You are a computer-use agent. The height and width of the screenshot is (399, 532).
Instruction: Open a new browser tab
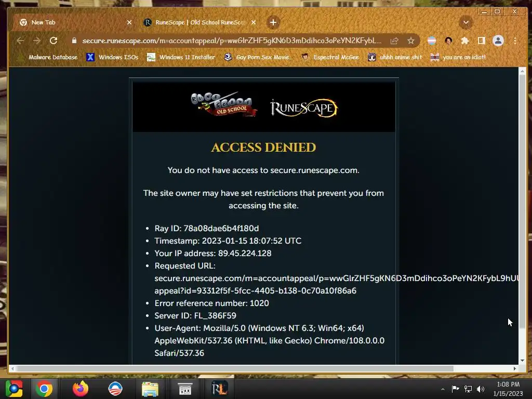[273, 22]
